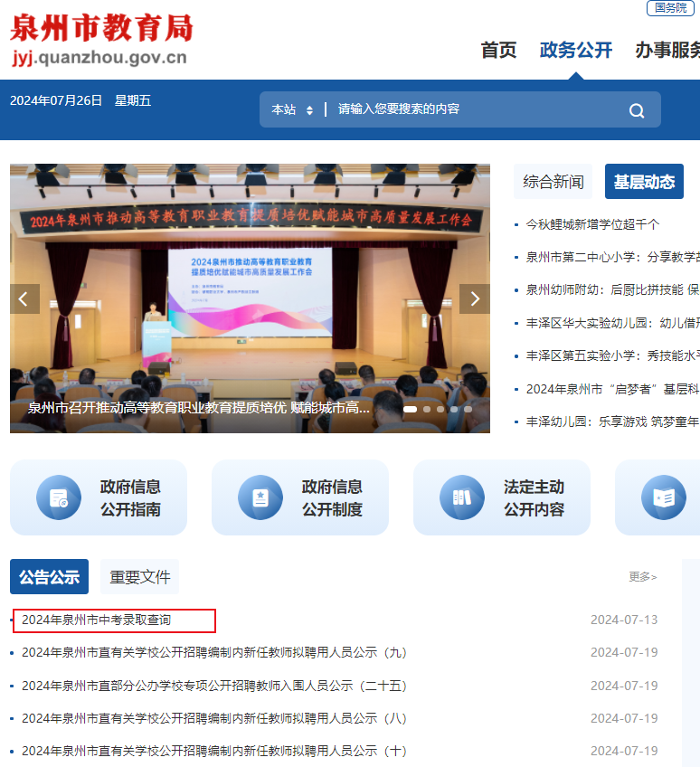Click the 泉州市教育局 site logo
700x767 pixels.
[x=100, y=39]
